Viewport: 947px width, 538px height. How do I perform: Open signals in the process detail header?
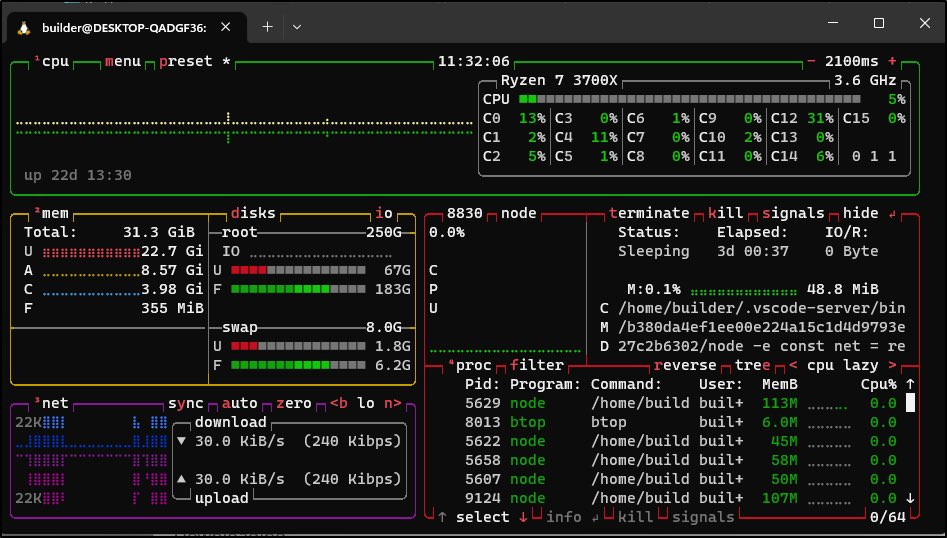(793, 214)
